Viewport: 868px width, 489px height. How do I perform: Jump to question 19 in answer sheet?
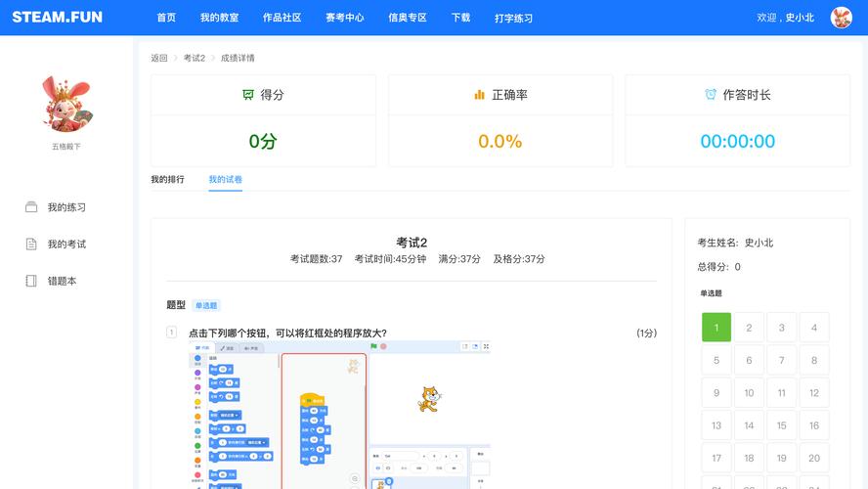click(x=782, y=458)
